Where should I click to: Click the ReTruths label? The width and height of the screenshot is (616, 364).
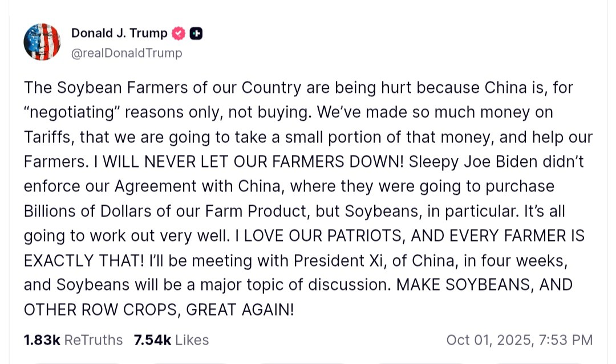(94, 340)
